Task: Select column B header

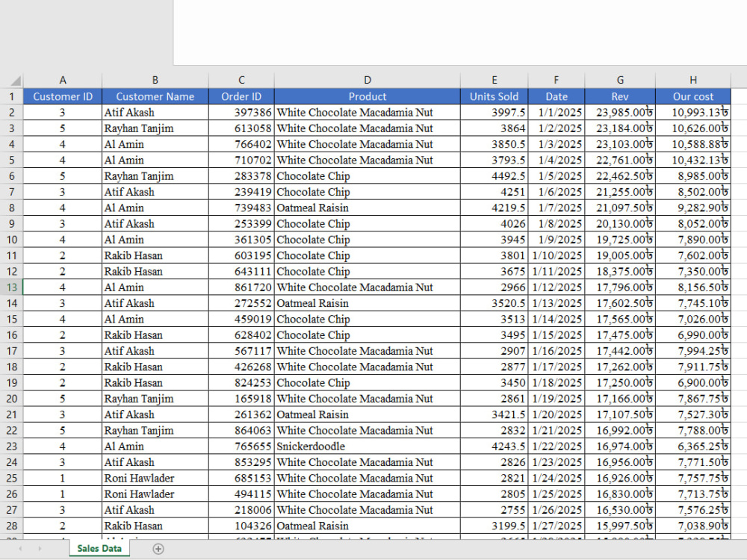Action: click(x=155, y=80)
